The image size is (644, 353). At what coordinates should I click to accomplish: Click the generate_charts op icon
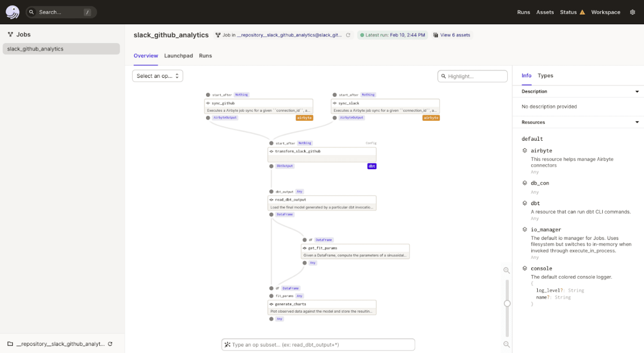pyautogui.click(x=271, y=304)
